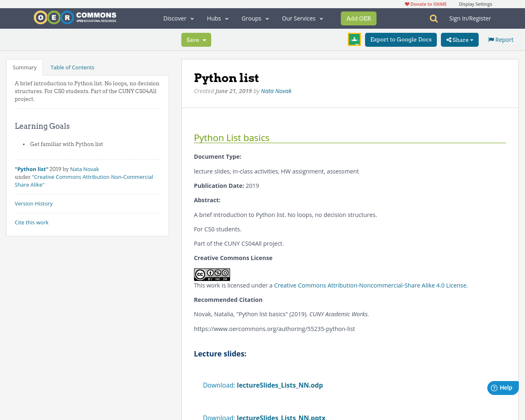Click Donate to ISKME heart link
This screenshot has height=420, width=525.
[x=425, y=4]
